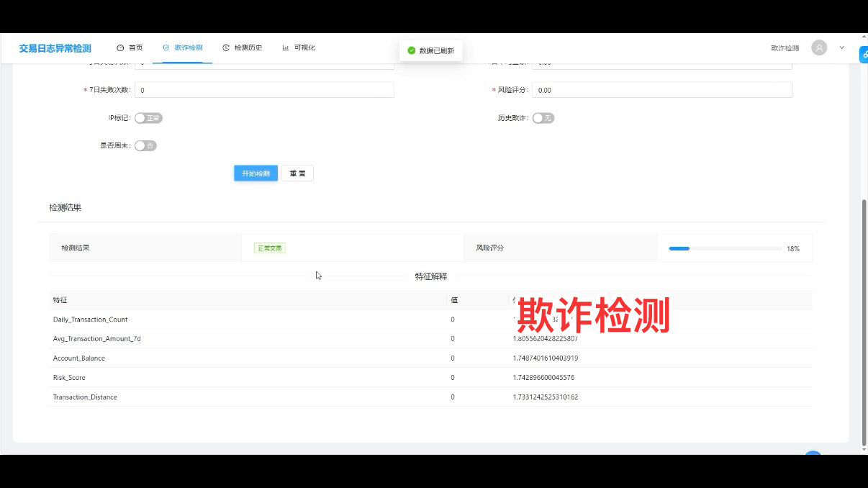Click the 可视化 chart icon

pos(286,48)
